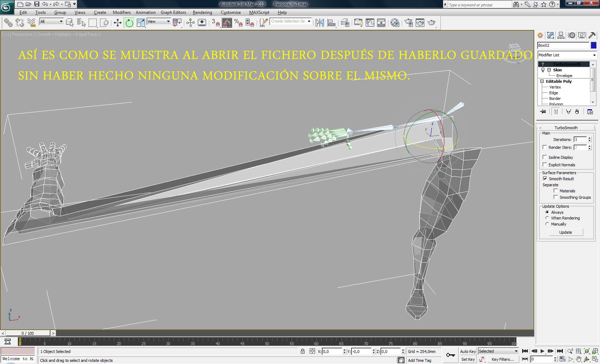Open Select by Name dialog
Image resolution: width=600 pixels, height=364 pixels.
coord(81,23)
